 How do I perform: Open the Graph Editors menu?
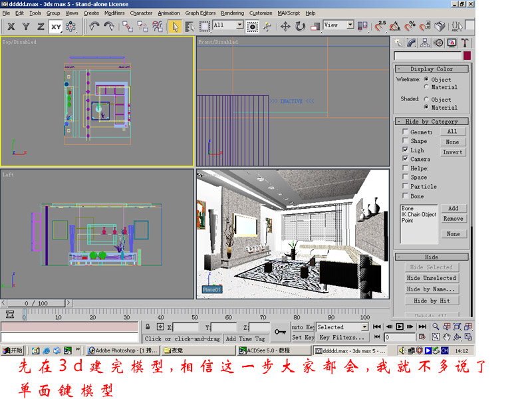tap(200, 13)
